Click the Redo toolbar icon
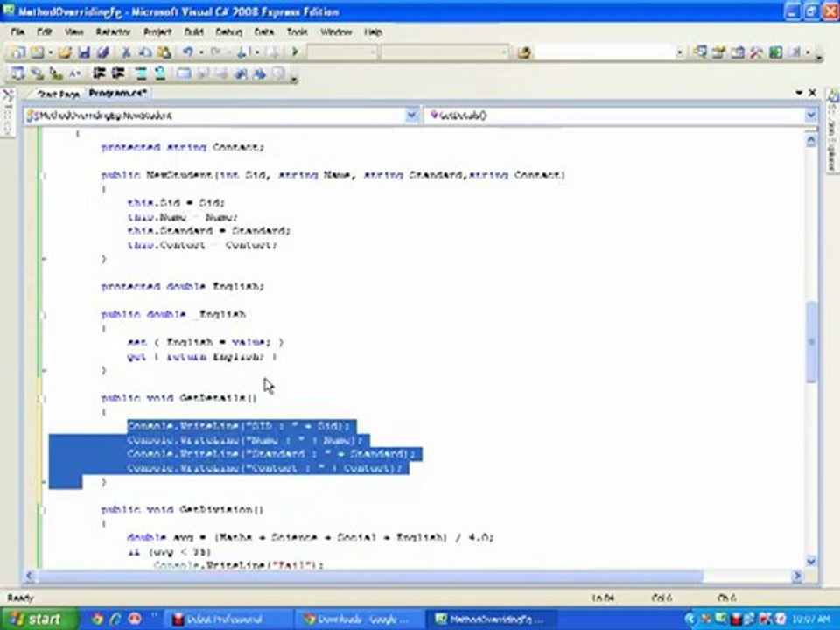The width and height of the screenshot is (840, 630). pyautogui.click(x=216, y=52)
